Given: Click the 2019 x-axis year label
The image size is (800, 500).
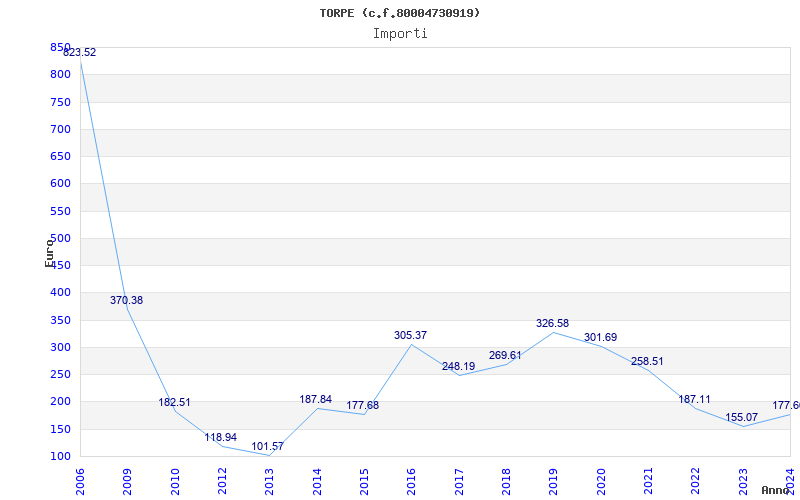Looking at the screenshot, I should [x=554, y=482].
